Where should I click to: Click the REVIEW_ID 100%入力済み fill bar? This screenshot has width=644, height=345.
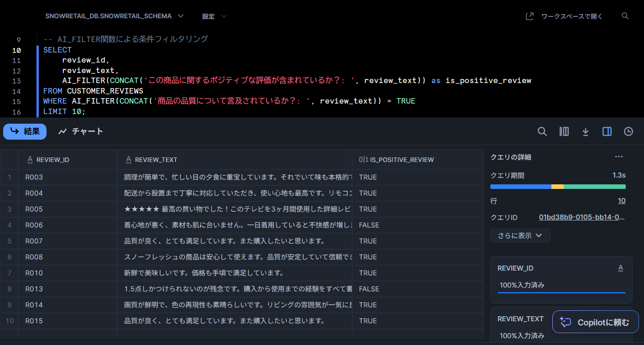[561, 293]
